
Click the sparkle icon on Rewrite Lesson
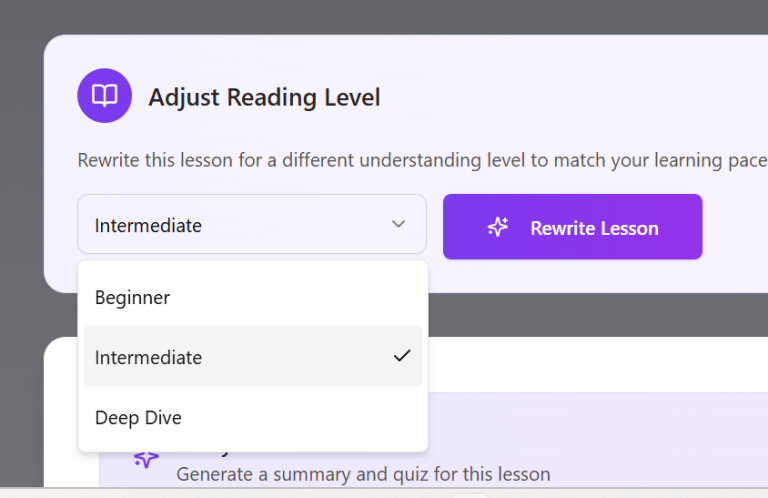[x=498, y=227]
